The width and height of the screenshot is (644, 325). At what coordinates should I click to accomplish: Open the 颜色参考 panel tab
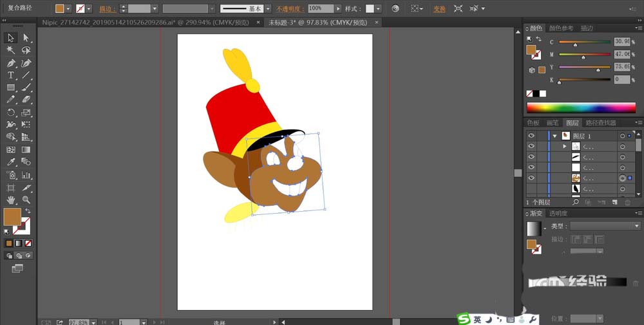click(x=561, y=28)
